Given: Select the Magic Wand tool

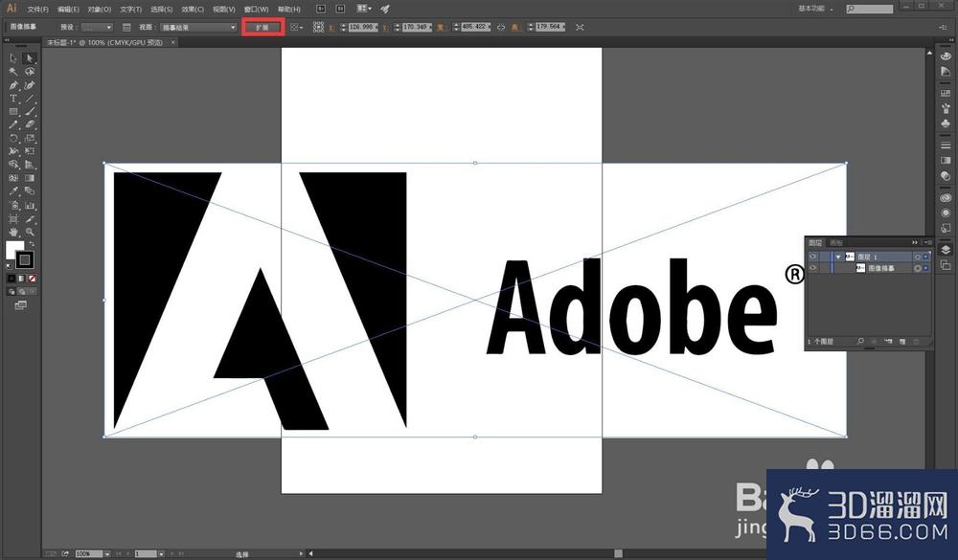Looking at the screenshot, I should (12, 72).
